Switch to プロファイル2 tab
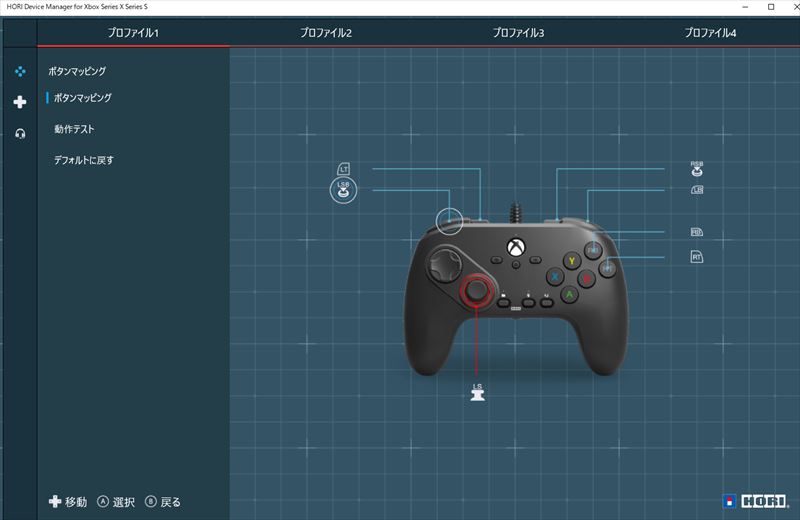Screen dimensions: 800x520 point(326,33)
